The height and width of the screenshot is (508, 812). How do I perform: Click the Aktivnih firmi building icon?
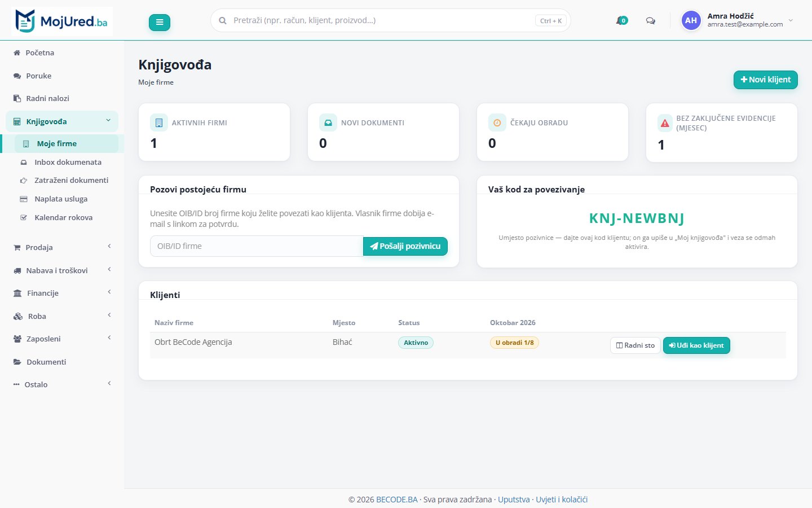coord(158,122)
